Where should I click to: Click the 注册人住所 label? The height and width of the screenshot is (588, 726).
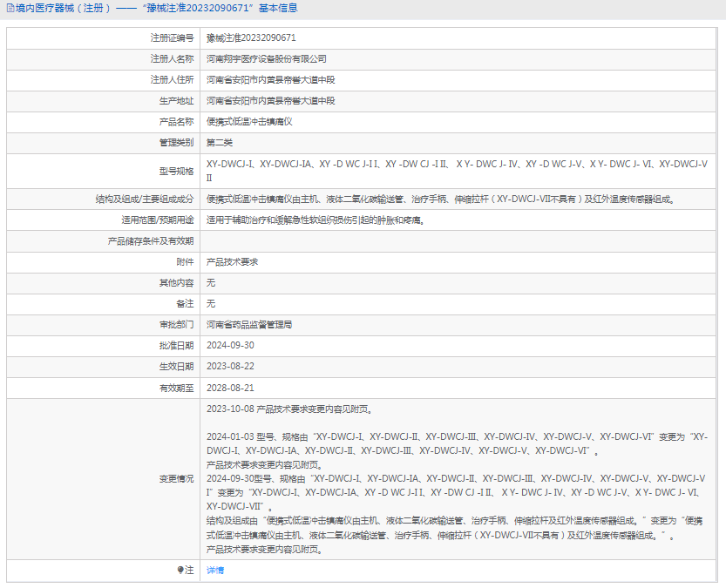click(172, 79)
